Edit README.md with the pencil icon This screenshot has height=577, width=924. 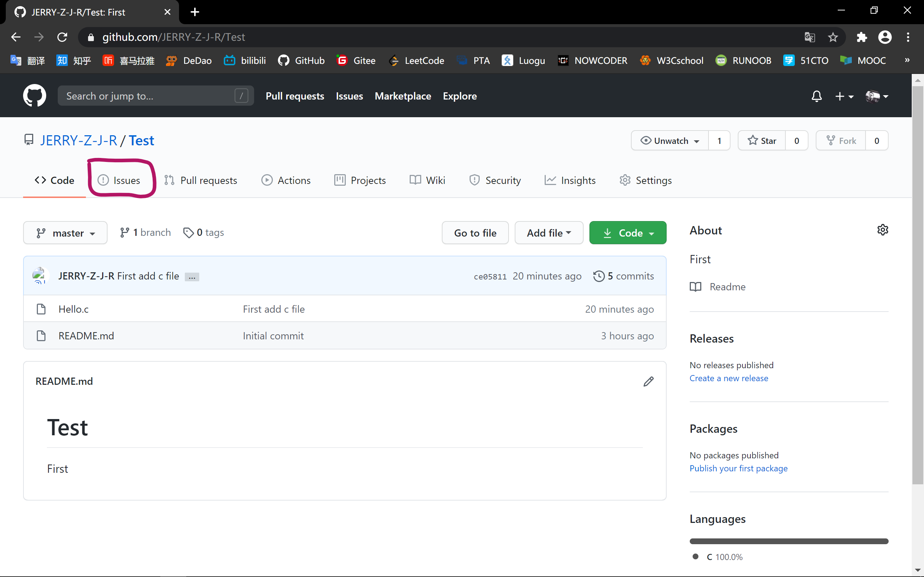coord(648,381)
